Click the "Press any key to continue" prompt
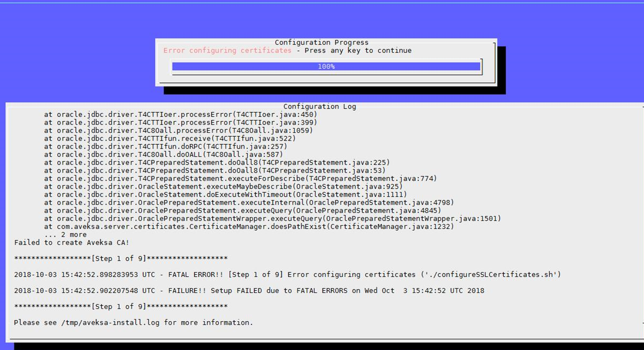Screen dimensions: 644x350 (358, 50)
